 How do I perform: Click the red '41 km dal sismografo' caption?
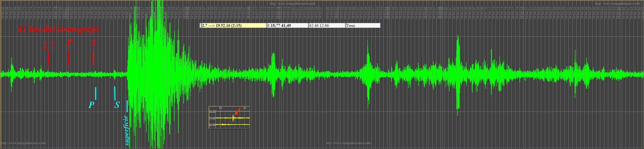point(58,29)
